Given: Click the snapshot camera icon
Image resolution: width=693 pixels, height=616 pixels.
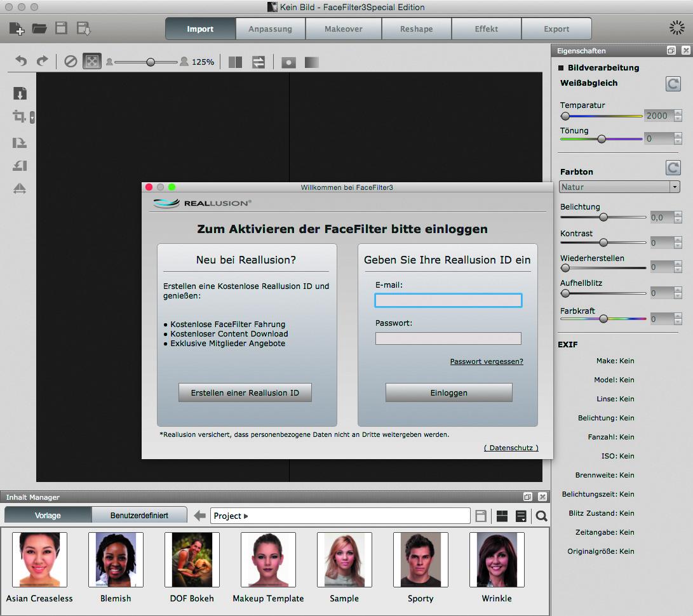Looking at the screenshot, I should tap(288, 62).
